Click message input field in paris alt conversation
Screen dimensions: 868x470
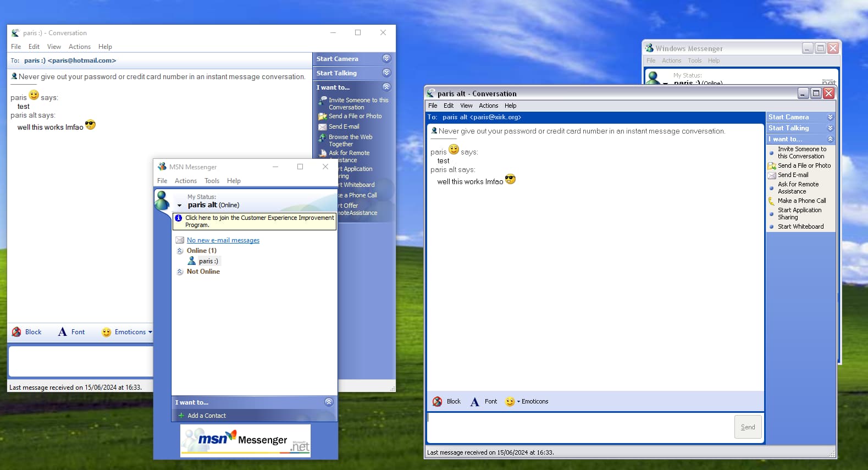tap(580, 428)
